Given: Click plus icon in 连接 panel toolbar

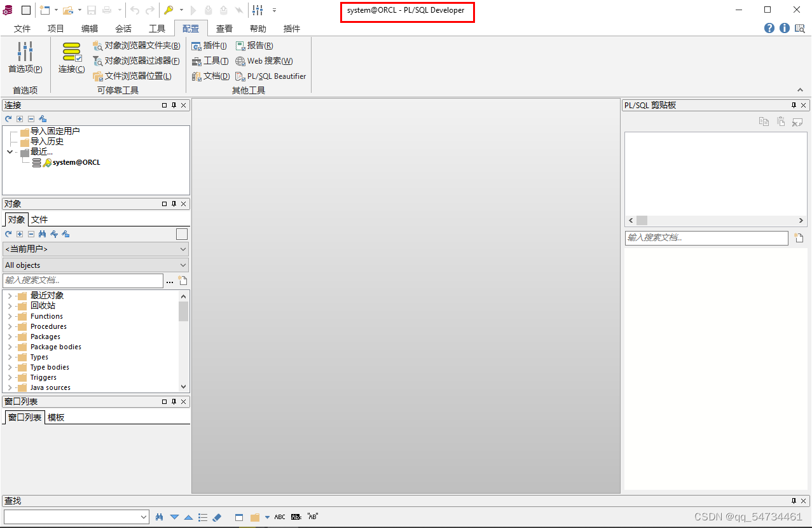Looking at the screenshot, I should pyautogui.click(x=20, y=119).
